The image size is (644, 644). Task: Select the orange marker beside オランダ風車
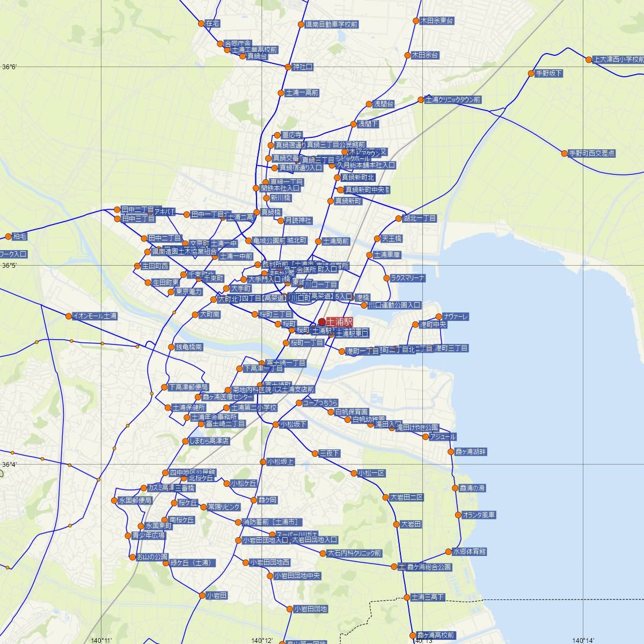(x=458, y=515)
